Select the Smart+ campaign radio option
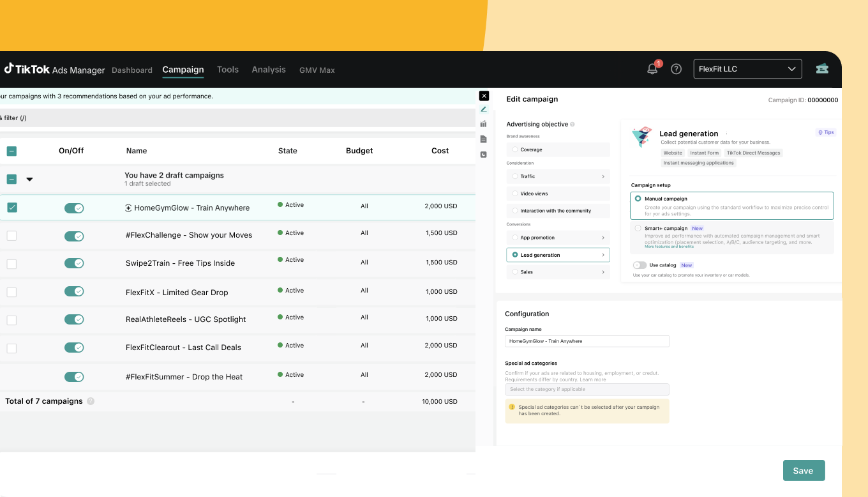 tap(638, 228)
